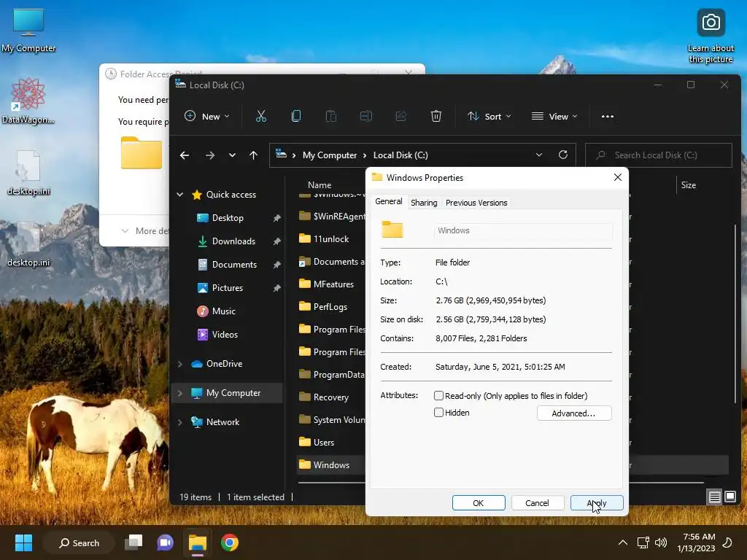
Task: Open Learn about this picture icon
Action: (711, 36)
